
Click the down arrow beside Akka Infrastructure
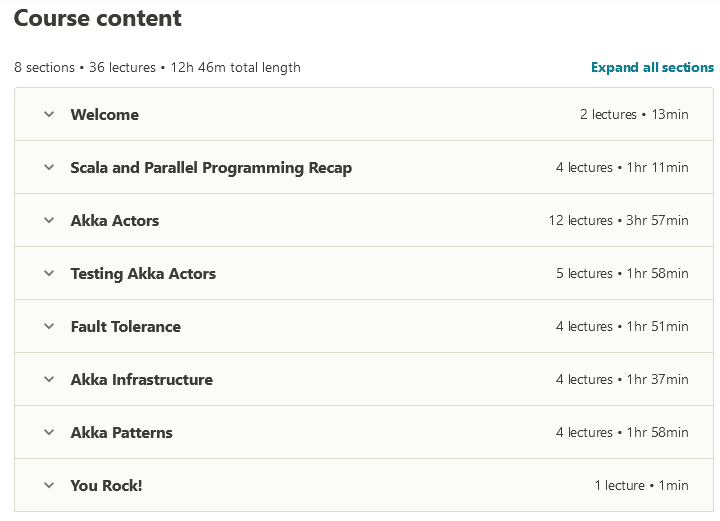pos(48,379)
